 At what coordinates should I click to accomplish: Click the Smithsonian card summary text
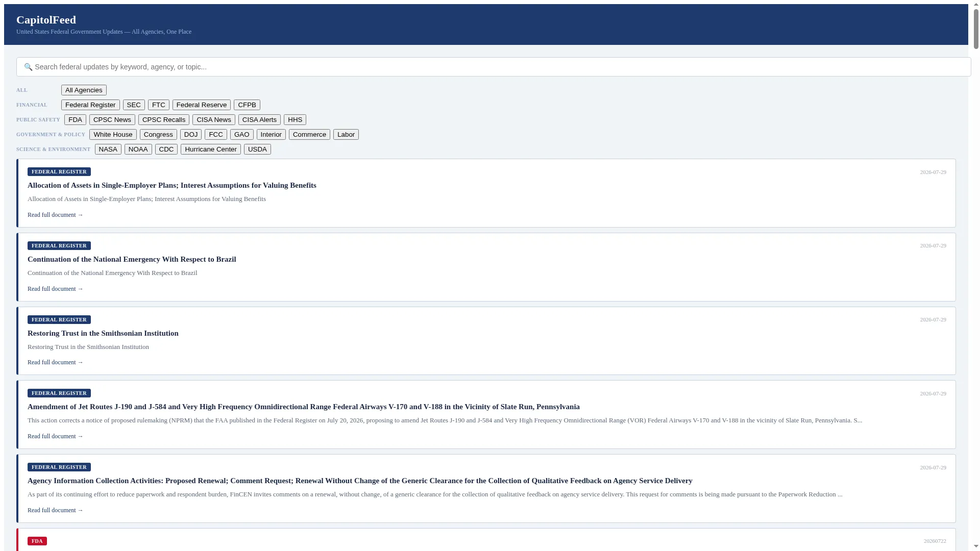(x=88, y=347)
